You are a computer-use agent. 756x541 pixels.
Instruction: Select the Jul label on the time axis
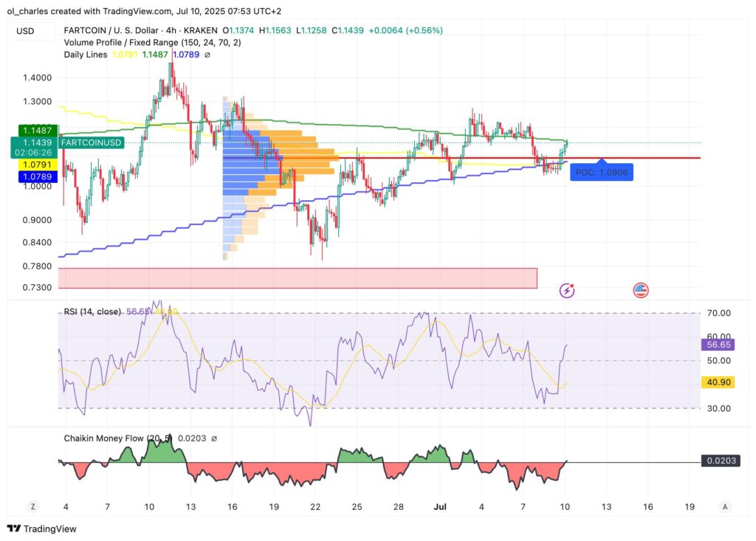coord(441,507)
